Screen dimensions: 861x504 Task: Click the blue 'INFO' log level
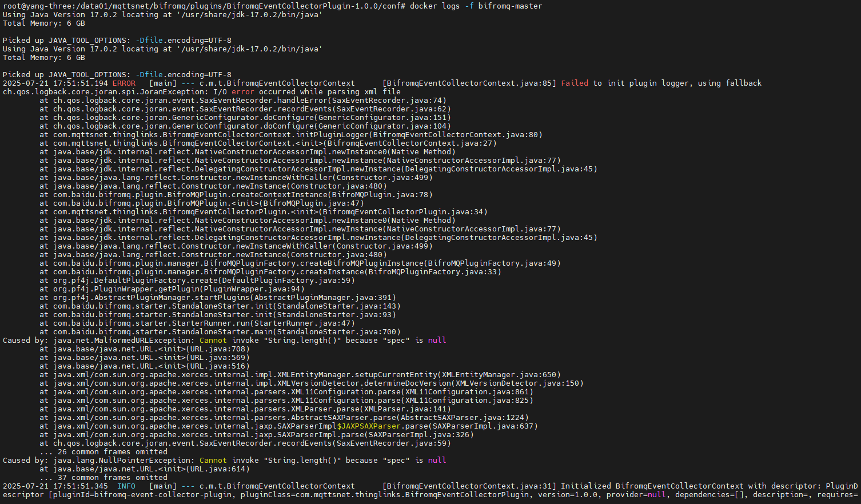point(126,486)
